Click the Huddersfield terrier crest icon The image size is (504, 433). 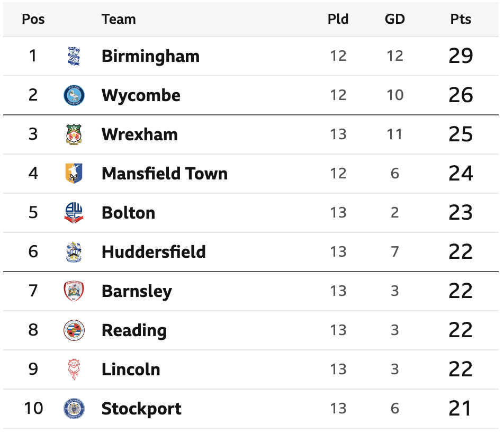[x=74, y=252]
